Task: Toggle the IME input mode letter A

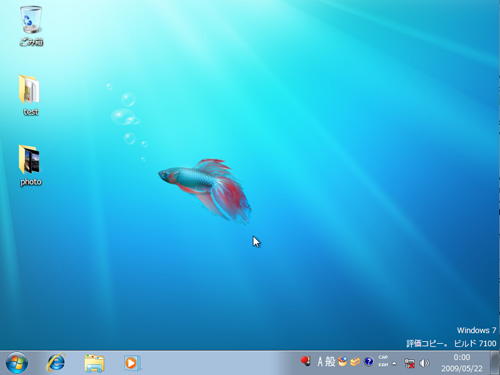Action: (x=320, y=362)
